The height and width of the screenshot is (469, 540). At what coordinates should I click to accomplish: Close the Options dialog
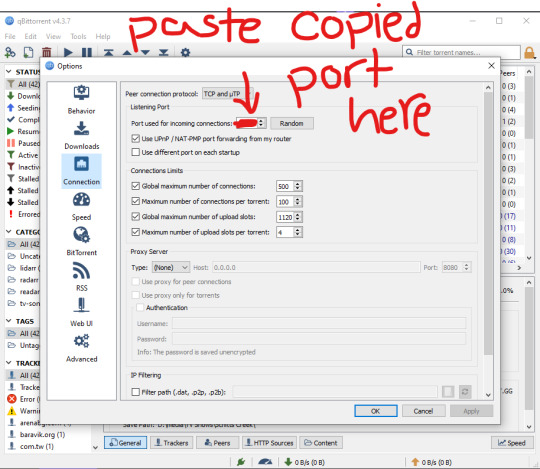(x=491, y=66)
